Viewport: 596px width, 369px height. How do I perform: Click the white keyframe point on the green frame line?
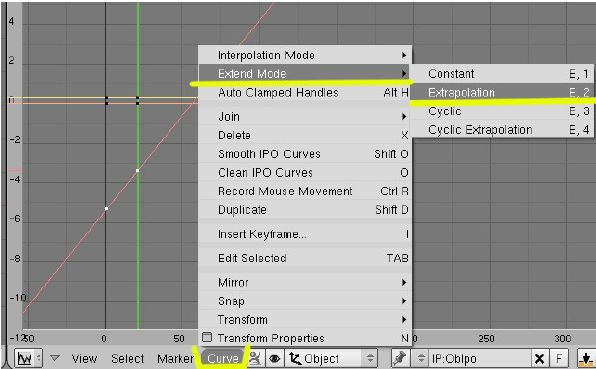tap(138, 171)
